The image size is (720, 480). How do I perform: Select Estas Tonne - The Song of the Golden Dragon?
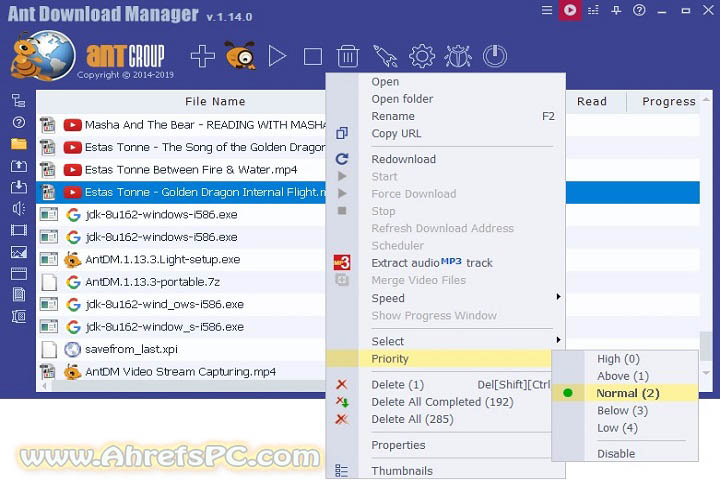181,147
